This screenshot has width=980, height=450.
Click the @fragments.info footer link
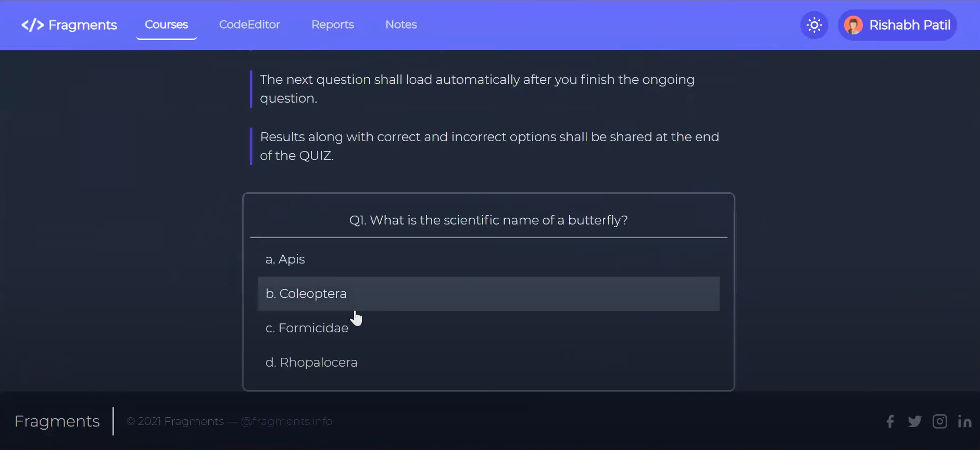click(286, 421)
